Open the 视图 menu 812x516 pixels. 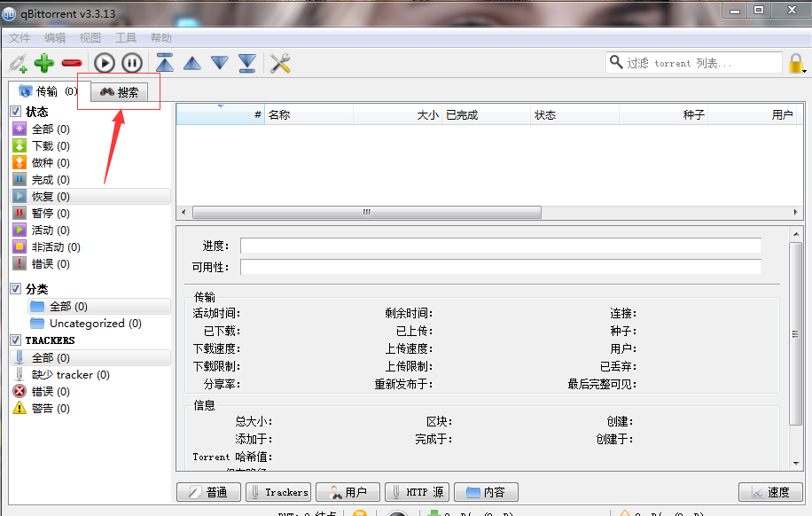(90, 38)
